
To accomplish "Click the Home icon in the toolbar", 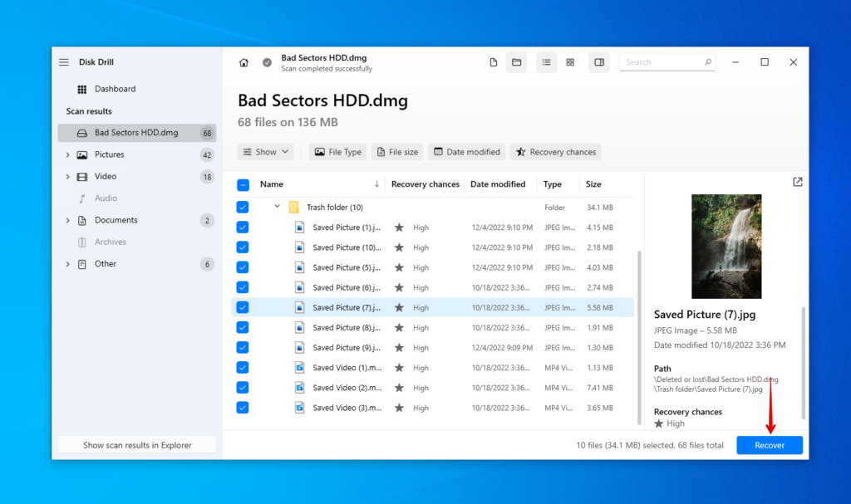I will (x=244, y=61).
